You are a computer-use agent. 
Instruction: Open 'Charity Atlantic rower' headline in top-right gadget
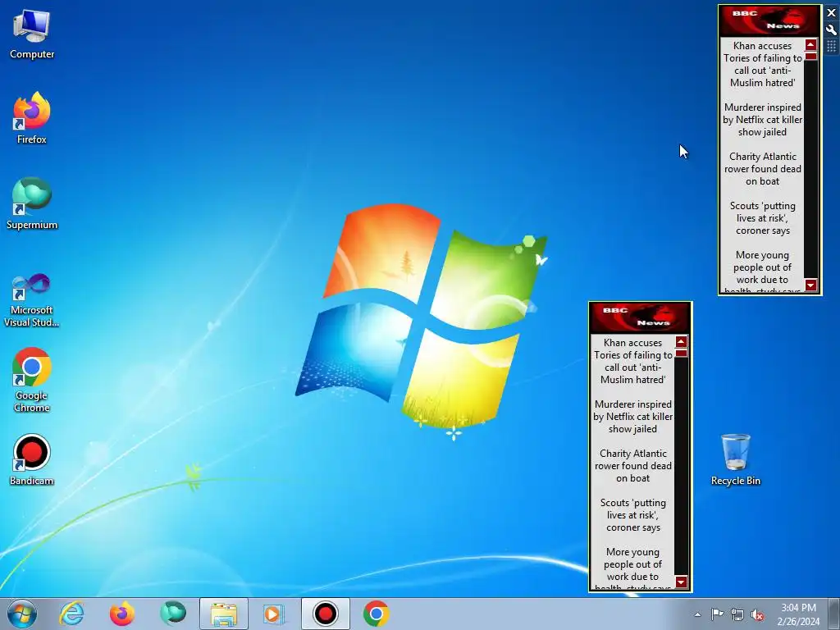762,169
